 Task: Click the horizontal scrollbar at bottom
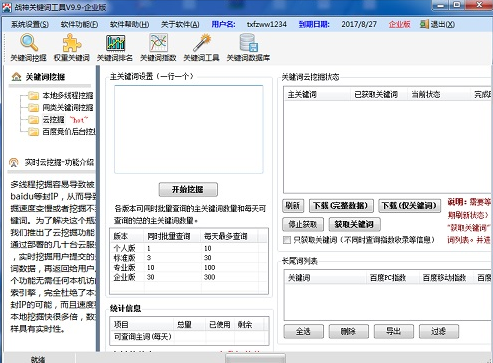pyautogui.click(x=255, y=358)
